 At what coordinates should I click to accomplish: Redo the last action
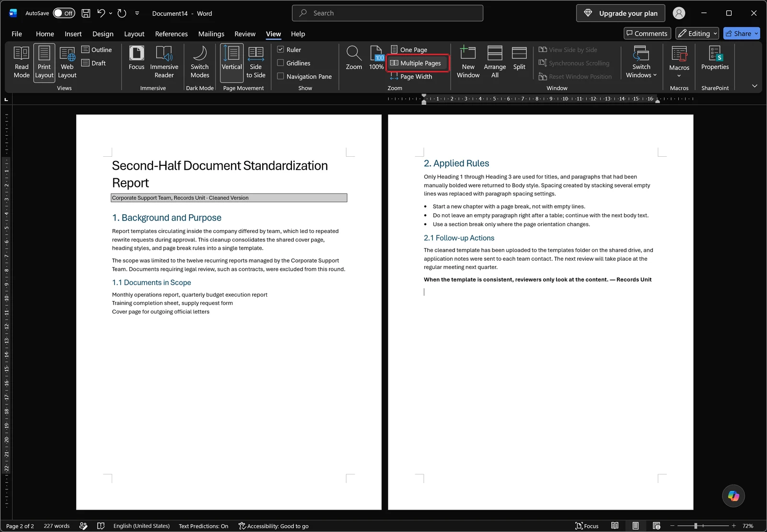[x=122, y=13]
